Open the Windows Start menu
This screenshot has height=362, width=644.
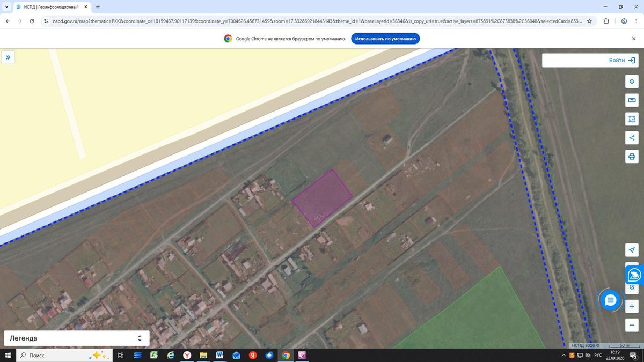pos(8,355)
